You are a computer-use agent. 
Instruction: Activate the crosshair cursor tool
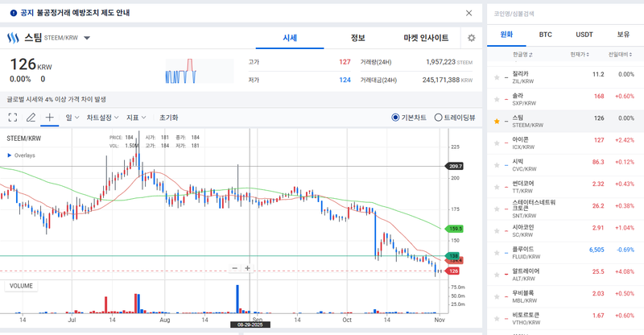tap(49, 118)
